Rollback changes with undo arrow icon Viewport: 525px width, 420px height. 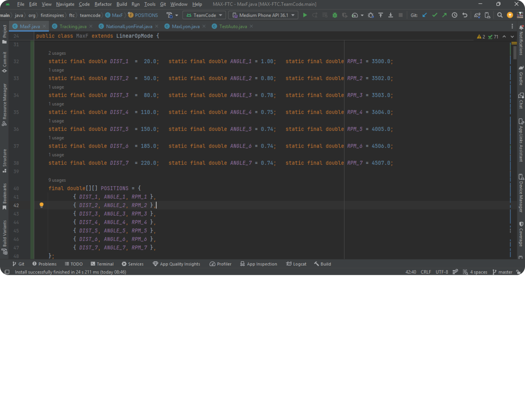pyautogui.click(x=465, y=15)
